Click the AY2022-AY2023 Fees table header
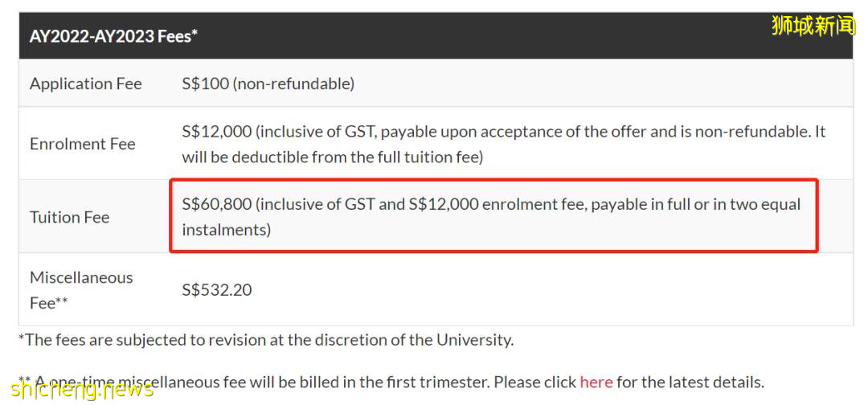Viewport: 868px width, 405px height. click(x=113, y=36)
